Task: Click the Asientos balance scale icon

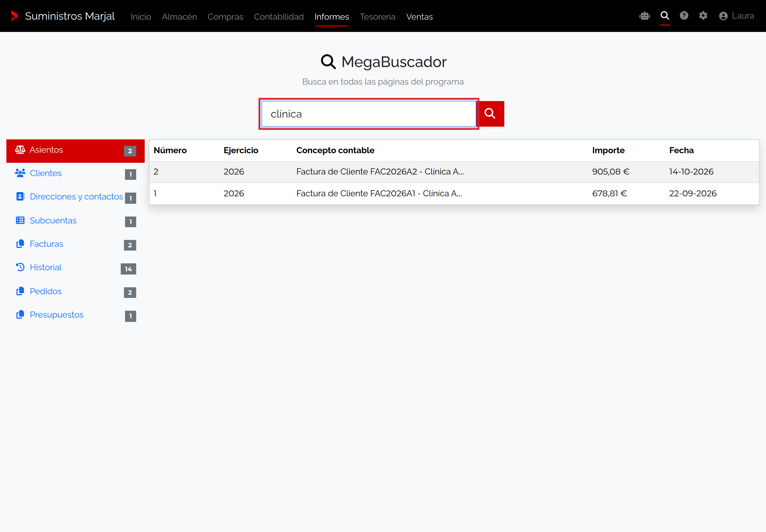Action: [x=20, y=150]
